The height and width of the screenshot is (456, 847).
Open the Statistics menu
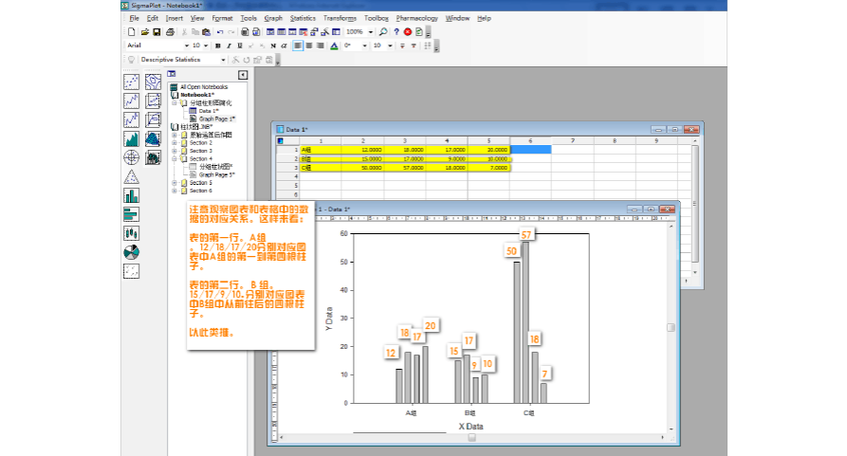click(302, 18)
